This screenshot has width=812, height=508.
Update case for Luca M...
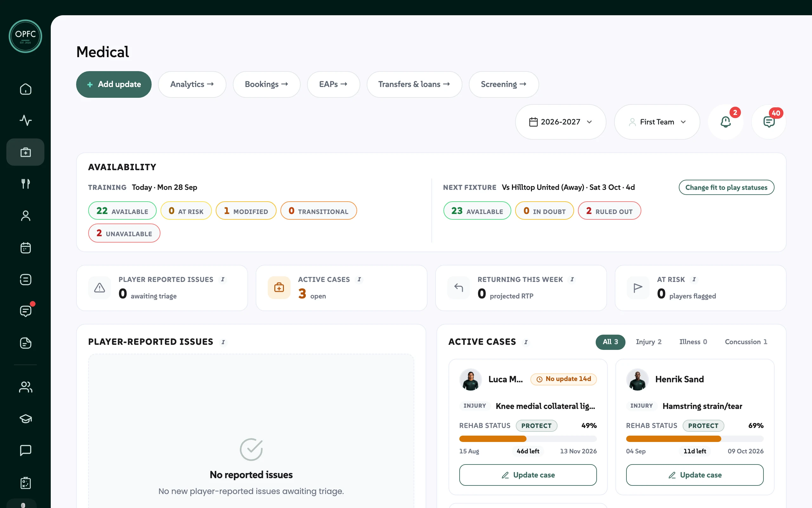(528, 475)
